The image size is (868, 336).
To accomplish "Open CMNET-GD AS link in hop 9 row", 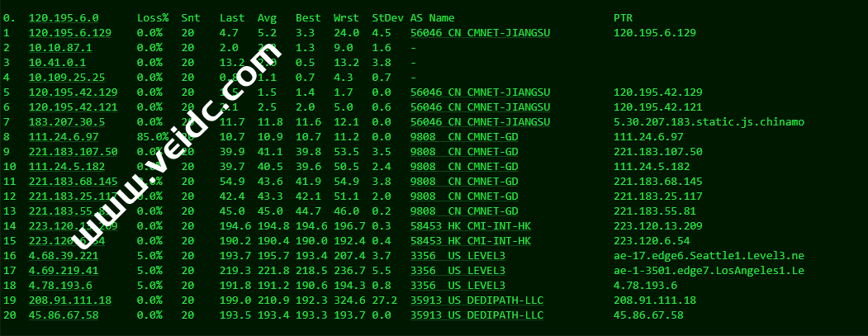I will (464, 152).
